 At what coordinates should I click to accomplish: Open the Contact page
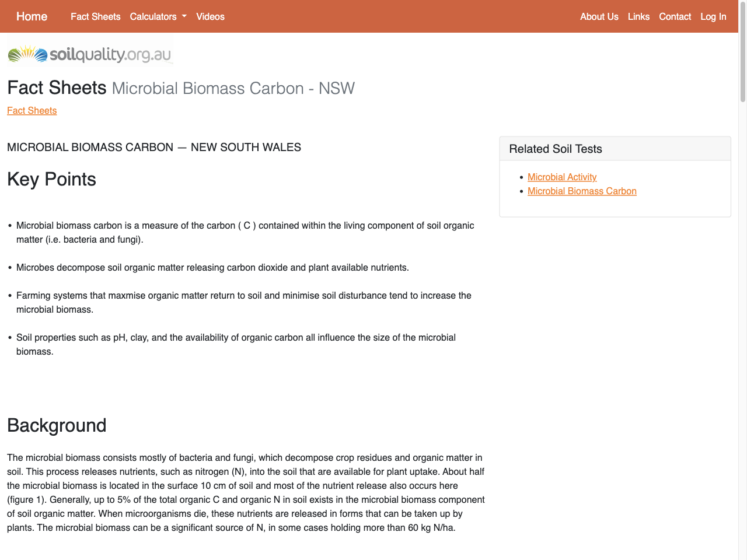[675, 16]
